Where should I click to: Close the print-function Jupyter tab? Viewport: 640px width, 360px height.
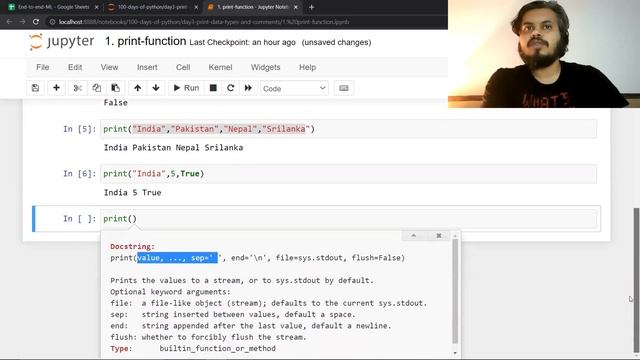pos(296,7)
